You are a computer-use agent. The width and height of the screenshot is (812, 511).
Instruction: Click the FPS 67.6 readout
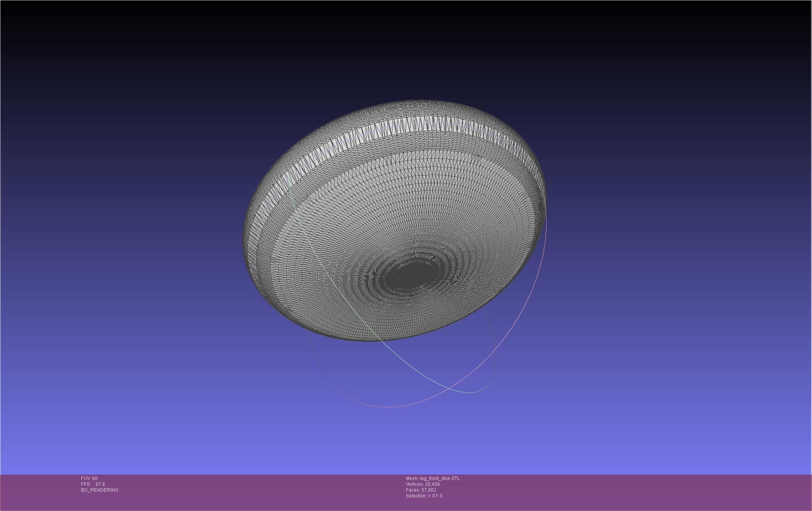pyautogui.click(x=93, y=484)
